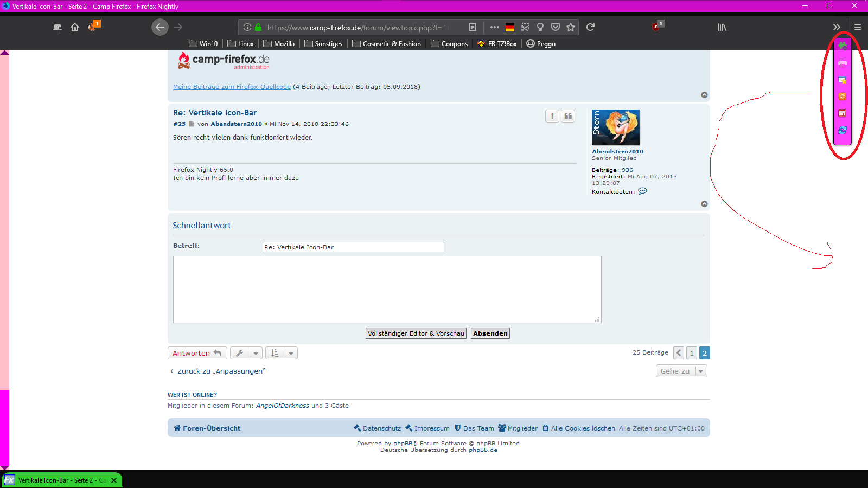Go to page 1 of the topic
This screenshot has height=488, width=868.
692,353
